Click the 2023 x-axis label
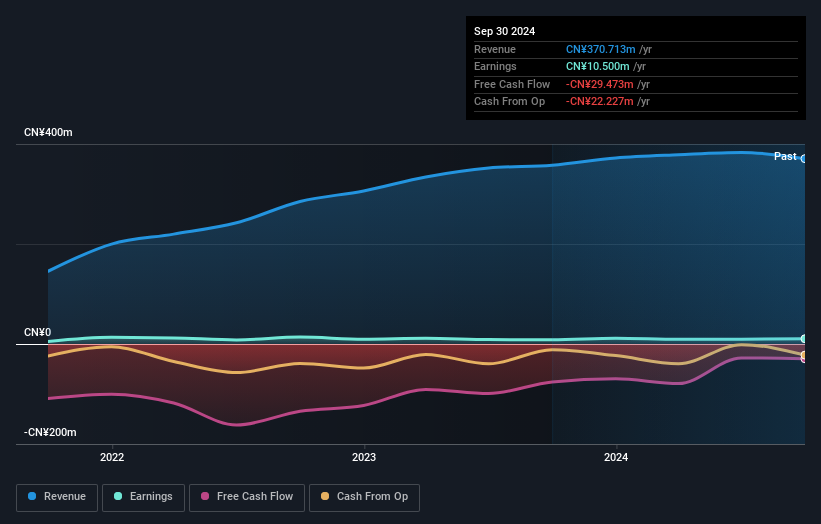The width and height of the screenshot is (821, 524). pyautogui.click(x=364, y=457)
